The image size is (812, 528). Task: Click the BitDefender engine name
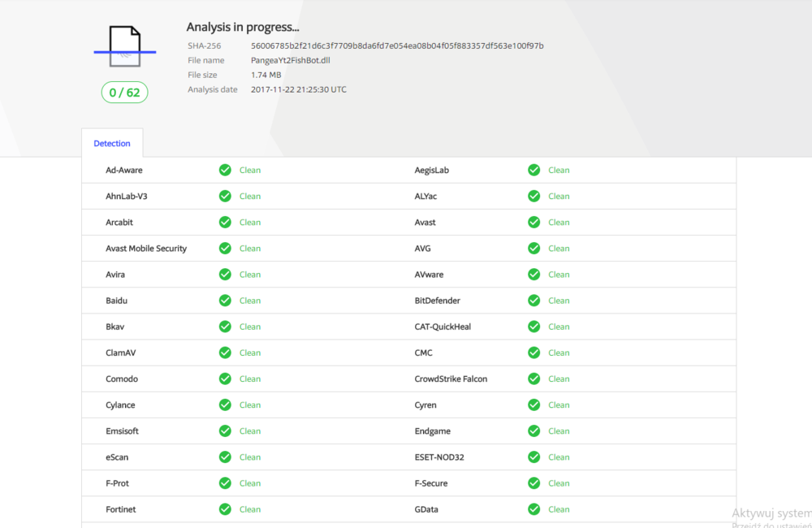(437, 301)
